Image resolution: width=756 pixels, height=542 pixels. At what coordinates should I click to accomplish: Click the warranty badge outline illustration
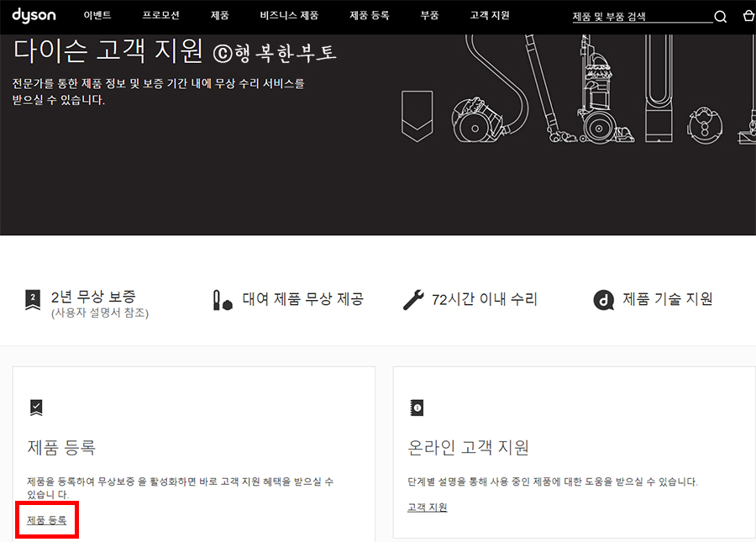tap(417, 116)
